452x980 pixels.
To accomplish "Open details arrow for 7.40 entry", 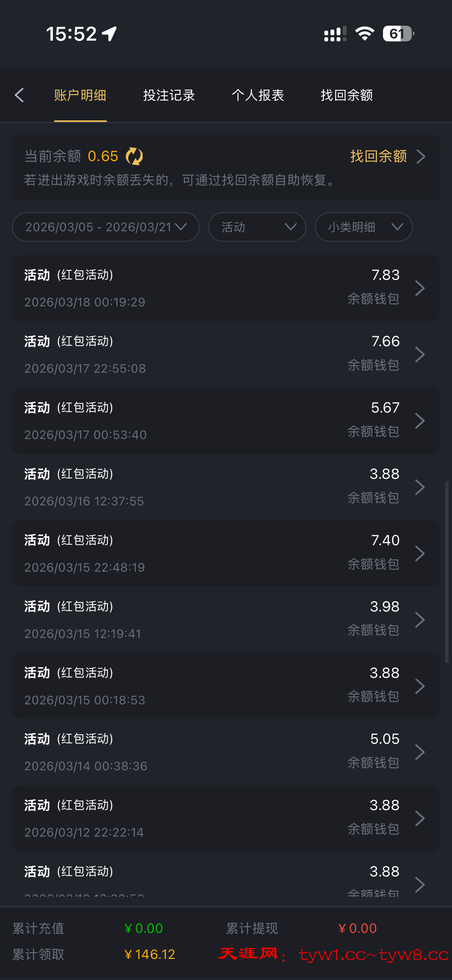I will pyautogui.click(x=420, y=554).
